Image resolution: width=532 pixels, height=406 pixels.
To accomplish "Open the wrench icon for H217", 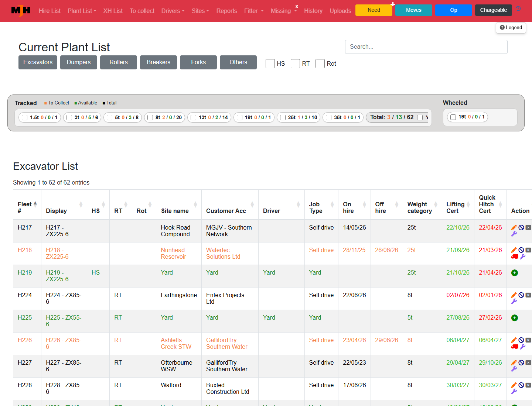I will (x=514, y=234).
